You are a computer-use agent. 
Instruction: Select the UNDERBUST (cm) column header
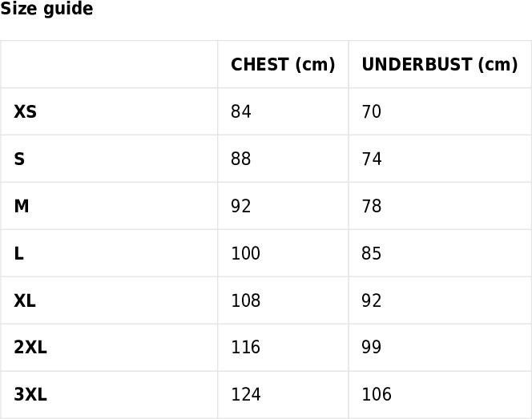tap(440, 64)
